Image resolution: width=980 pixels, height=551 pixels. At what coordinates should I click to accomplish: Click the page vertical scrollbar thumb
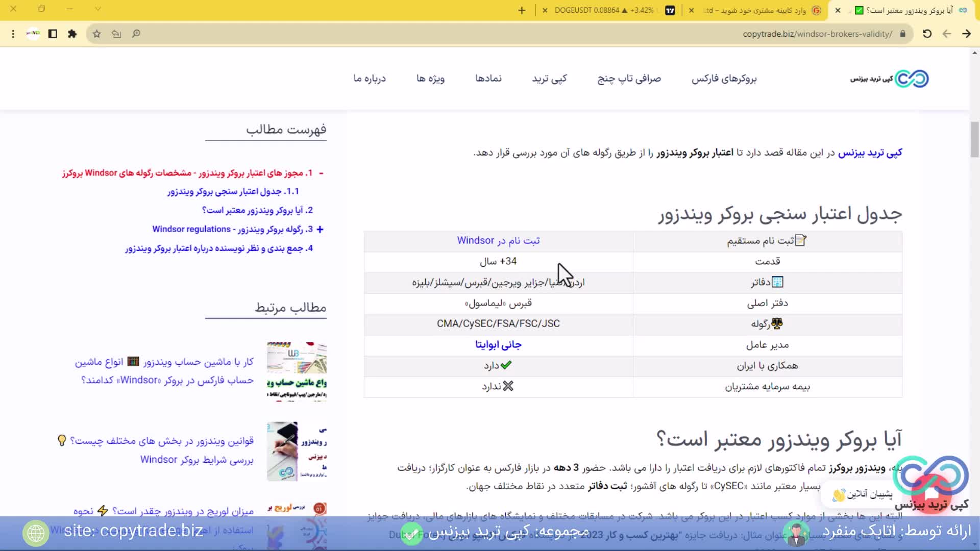point(974,139)
